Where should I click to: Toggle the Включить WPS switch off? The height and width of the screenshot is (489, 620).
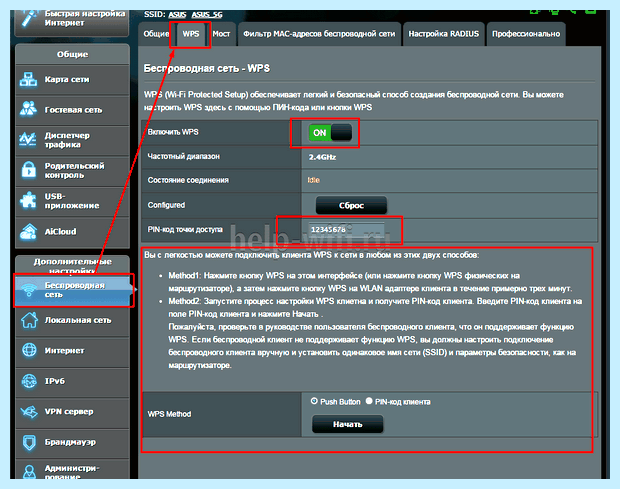click(x=331, y=132)
